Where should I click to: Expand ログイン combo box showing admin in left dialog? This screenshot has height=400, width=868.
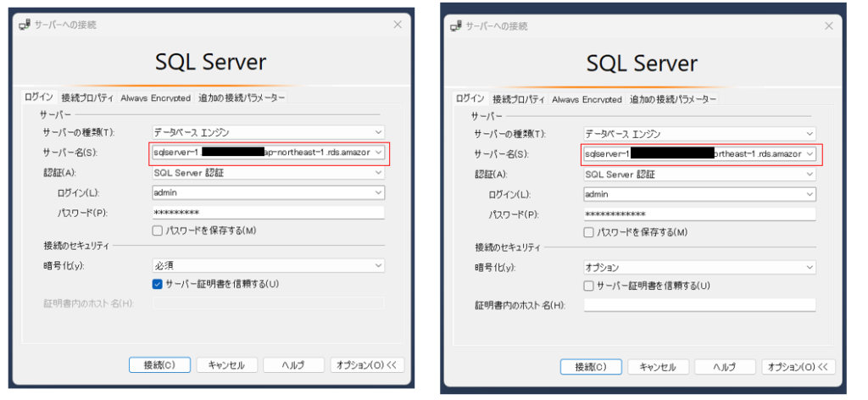[379, 192]
